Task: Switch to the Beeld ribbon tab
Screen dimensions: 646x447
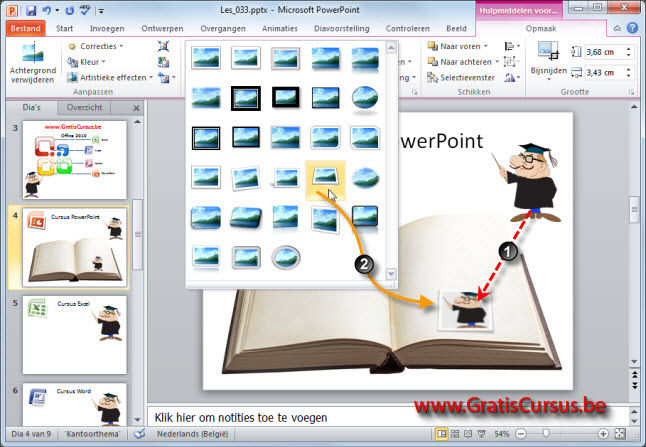Action: point(456,28)
